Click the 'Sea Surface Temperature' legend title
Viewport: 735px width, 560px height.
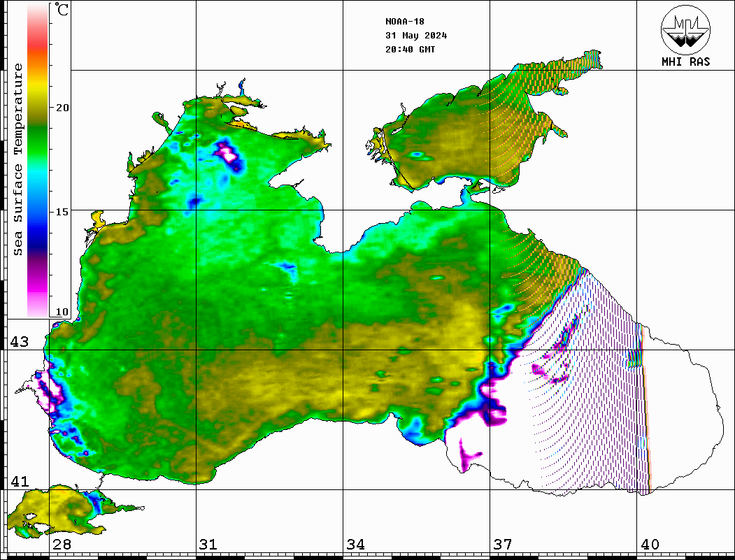pos(17,159)
